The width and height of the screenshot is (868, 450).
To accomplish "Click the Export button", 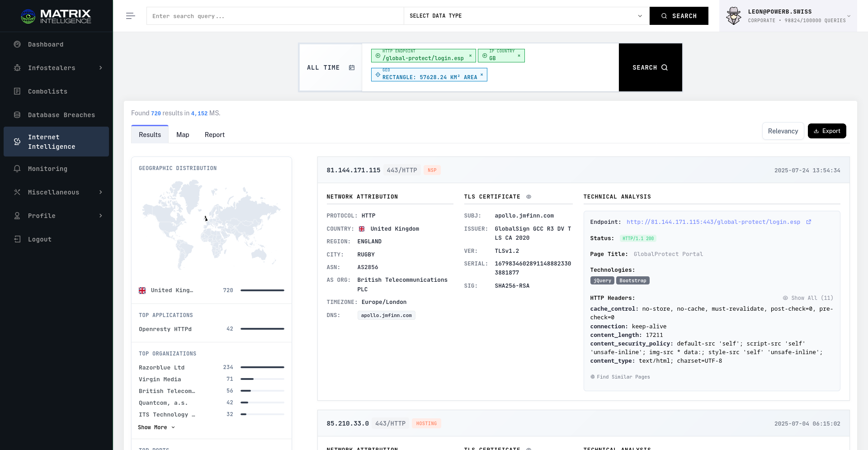I will click(x=826, y=131).
